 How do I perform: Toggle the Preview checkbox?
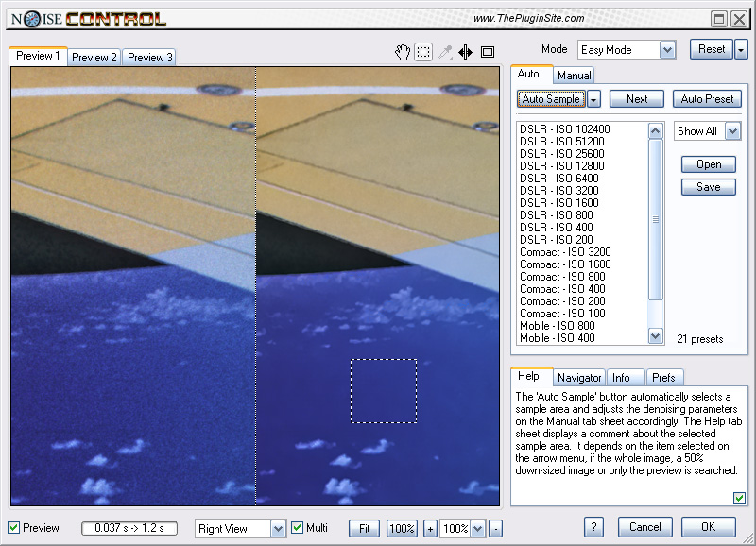(x=14, y=527)
